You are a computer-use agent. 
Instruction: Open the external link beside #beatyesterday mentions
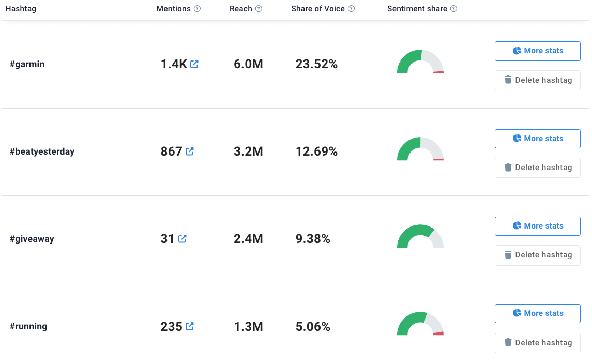pos(190,151)
